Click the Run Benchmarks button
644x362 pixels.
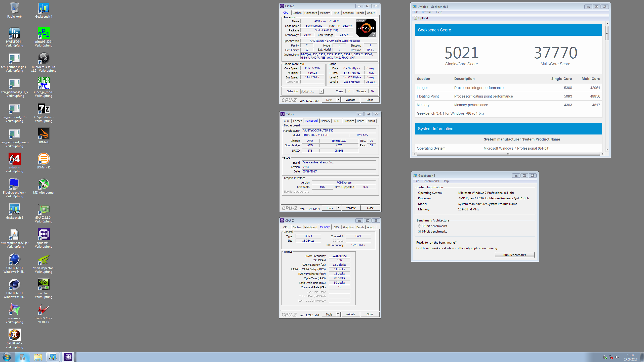point(514,255)
